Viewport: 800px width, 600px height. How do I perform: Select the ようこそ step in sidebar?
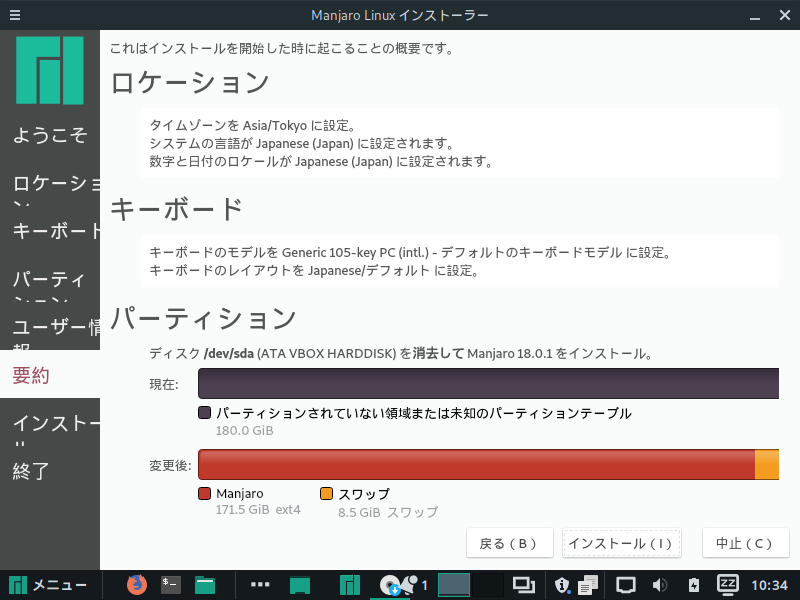50,135
